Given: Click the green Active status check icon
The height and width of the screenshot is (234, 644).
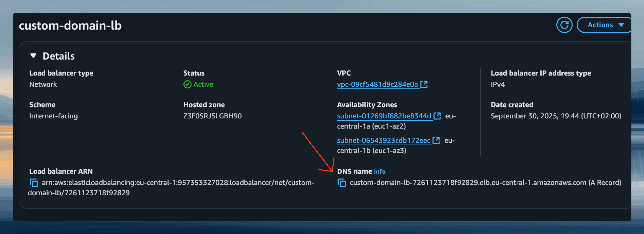Looking at the screenshot, I should coord(187,84).
